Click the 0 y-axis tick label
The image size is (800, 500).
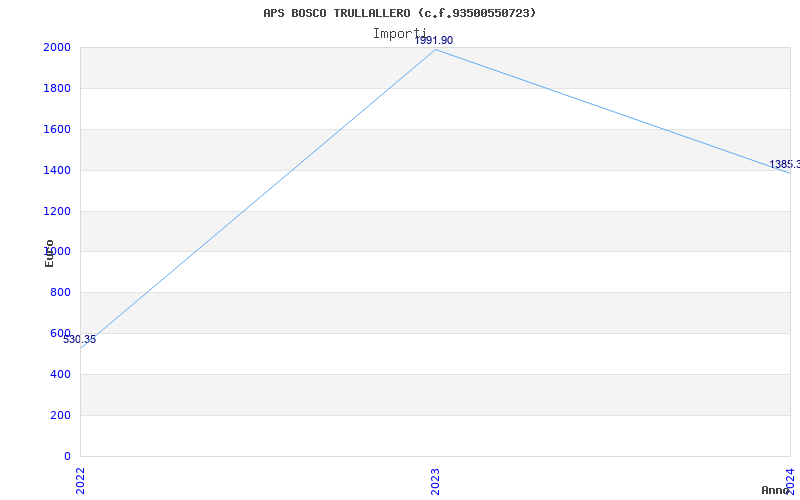[67, 456]
